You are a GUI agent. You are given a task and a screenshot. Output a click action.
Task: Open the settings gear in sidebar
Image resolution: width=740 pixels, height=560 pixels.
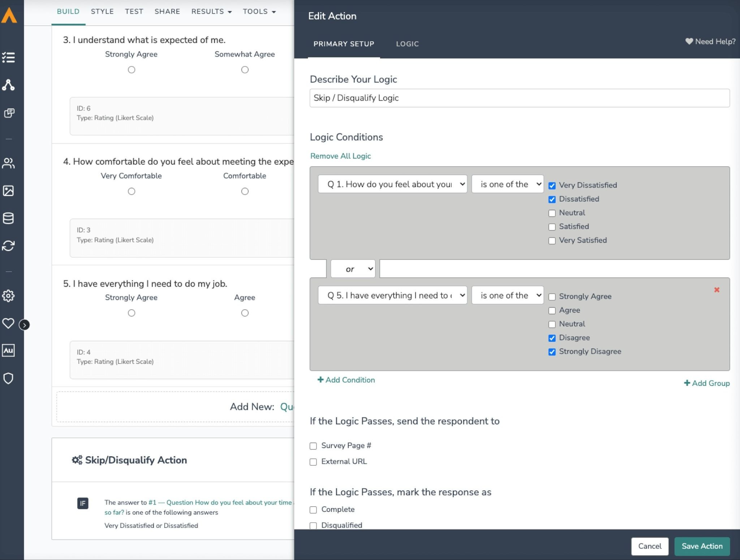coord(8,296)
